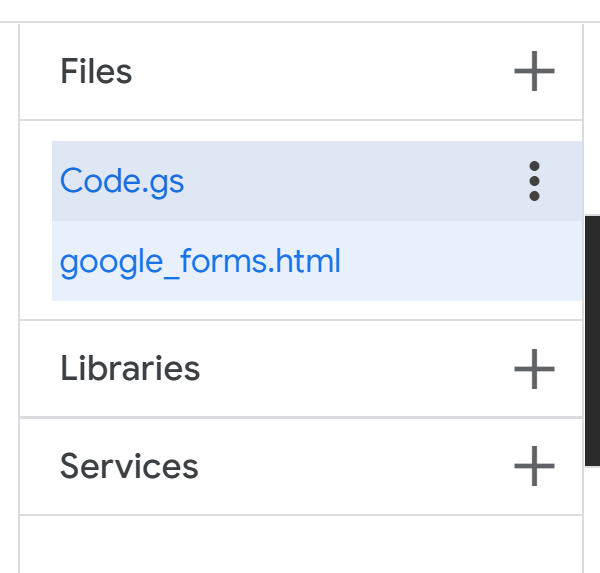Add a service using the plus icon
600x573 pixels.
click(x=534, y=466)
